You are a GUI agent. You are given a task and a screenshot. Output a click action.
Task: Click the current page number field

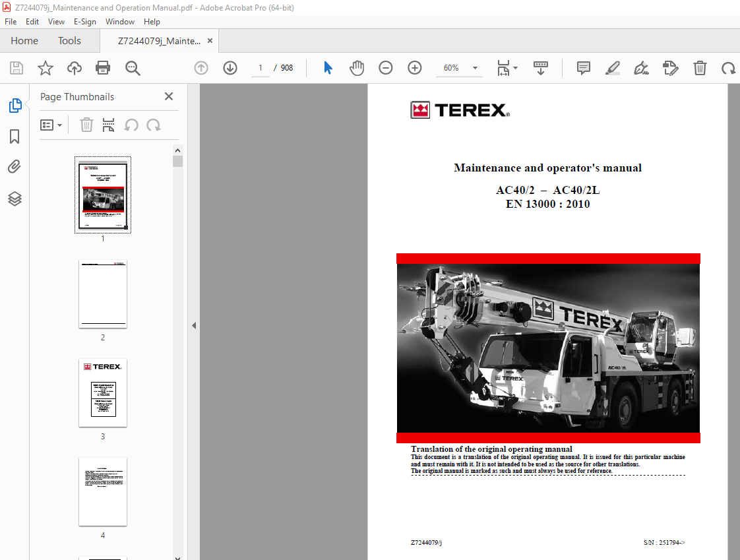tap(261, 68)
